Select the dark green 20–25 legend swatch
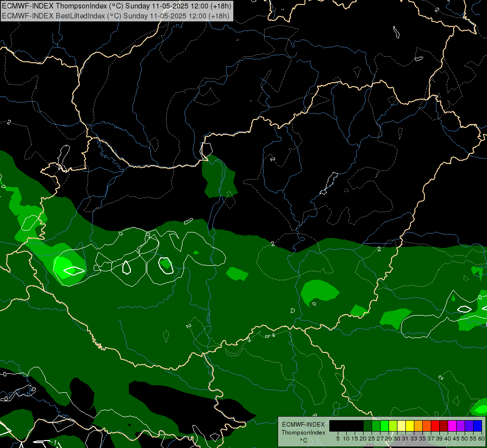This screenshot has height=448, width=487. 368,426
